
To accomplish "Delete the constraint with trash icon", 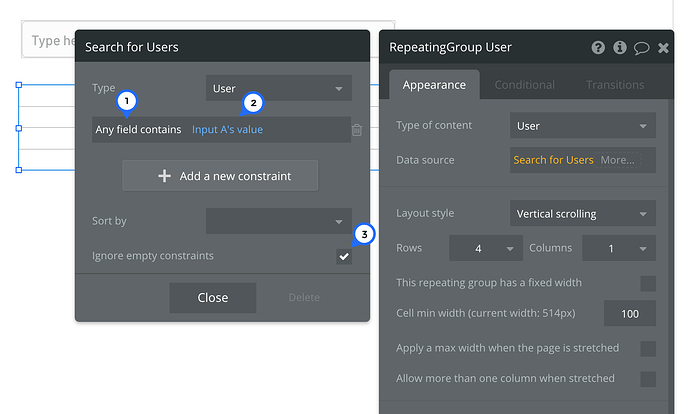I will click(357, 130).
